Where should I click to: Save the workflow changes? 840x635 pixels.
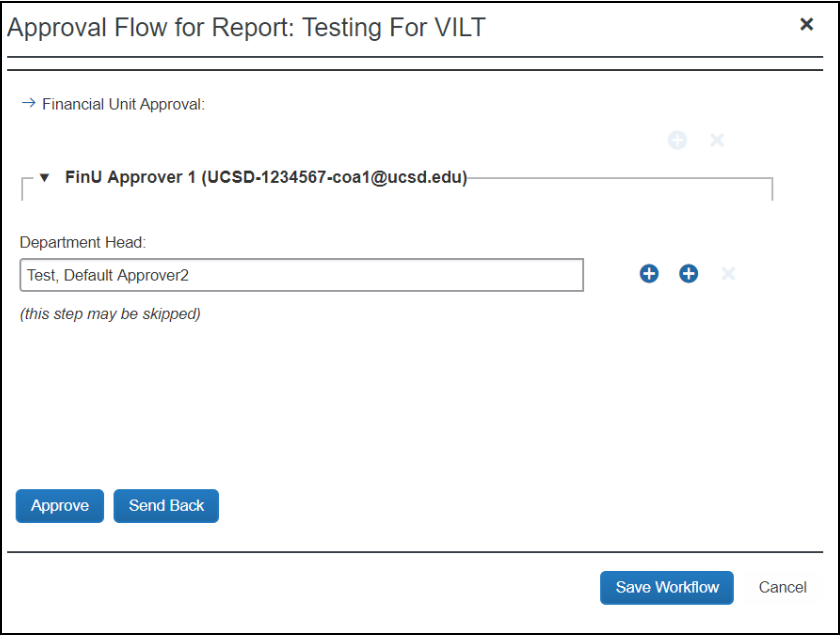tap(667, 588)
